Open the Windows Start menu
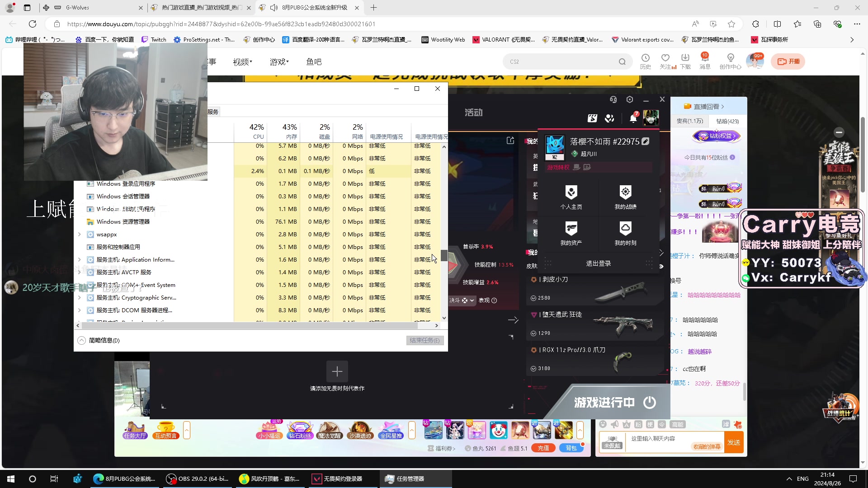Screen dimensions: 868x488 pyautogui.click(x=11, y=479)
